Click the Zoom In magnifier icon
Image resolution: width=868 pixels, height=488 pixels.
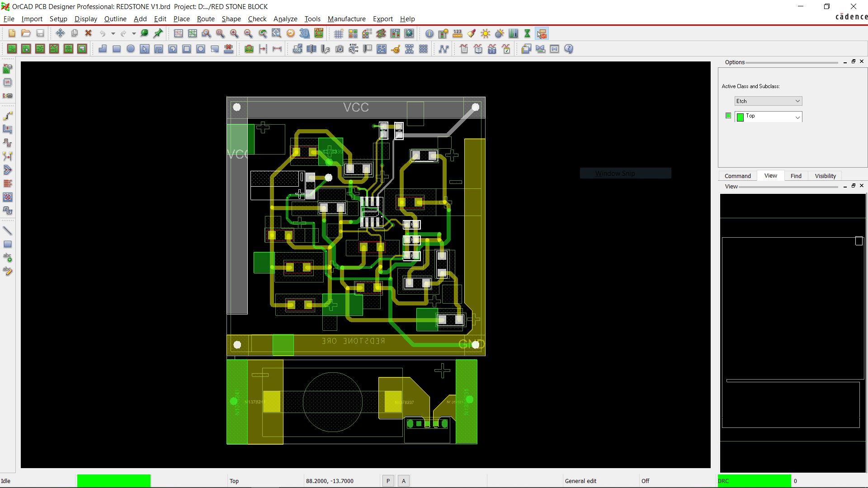point(234,33)
